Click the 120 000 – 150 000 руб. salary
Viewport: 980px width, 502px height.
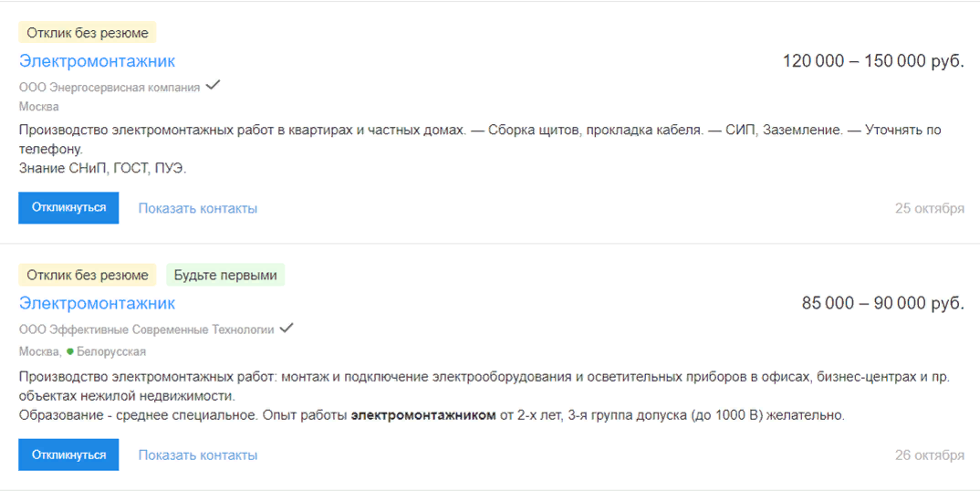point(872,61)
